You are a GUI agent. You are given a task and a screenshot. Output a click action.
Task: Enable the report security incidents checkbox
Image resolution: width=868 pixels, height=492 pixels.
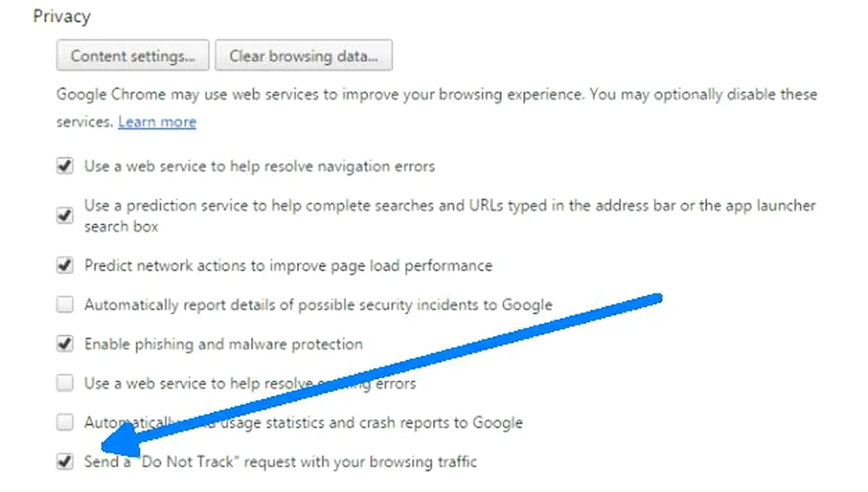(65, 305)
